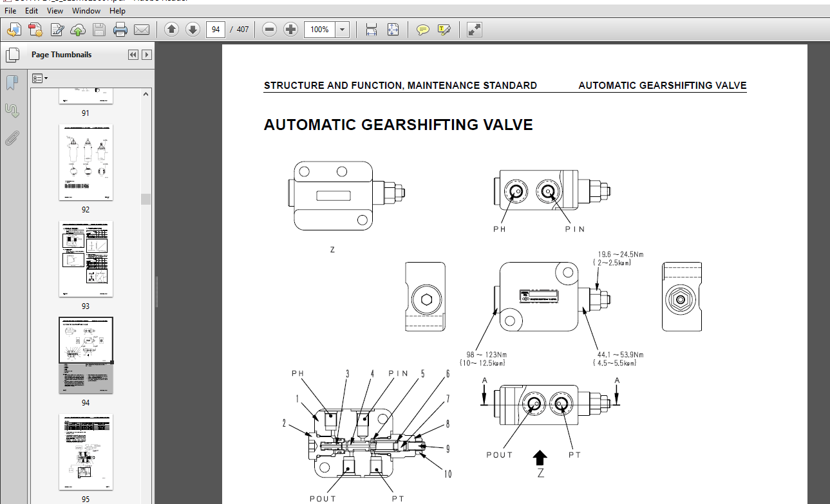Expand the thumbnails pane with right arrow button
This screenshot has height=504, width=830.
point(147,55)
